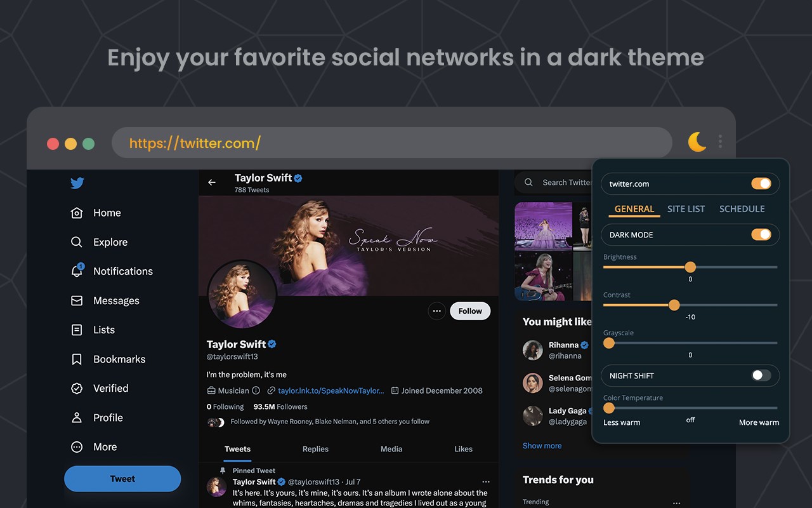Click the moon extension icon in toolbar
Image resolution: width=812 pixels, height=508 pixels.
697,142
